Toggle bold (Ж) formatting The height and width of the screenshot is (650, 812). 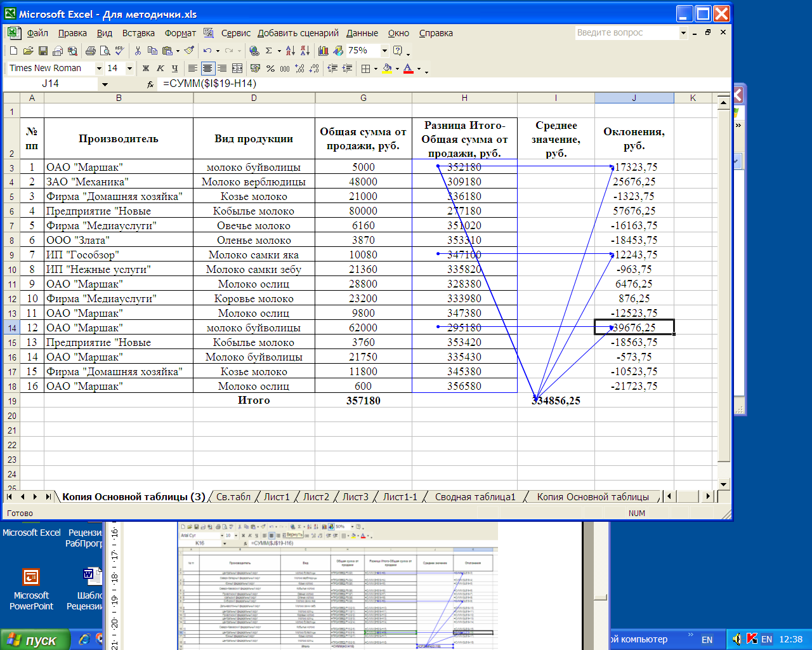[146, 68]
